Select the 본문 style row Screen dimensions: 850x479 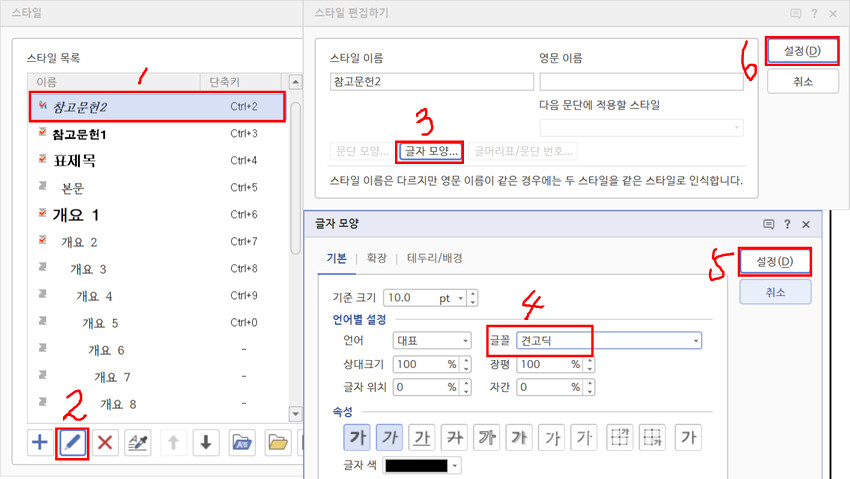point(157,187)
